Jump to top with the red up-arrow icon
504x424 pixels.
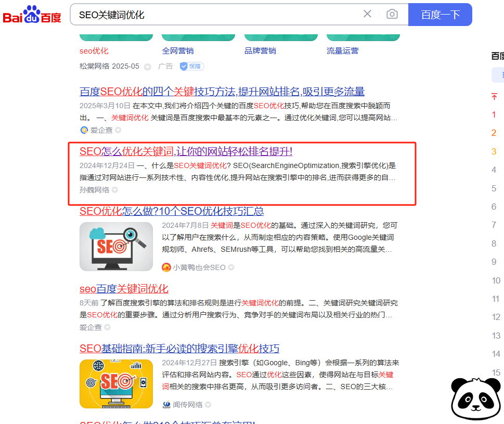tap(494, 96)
